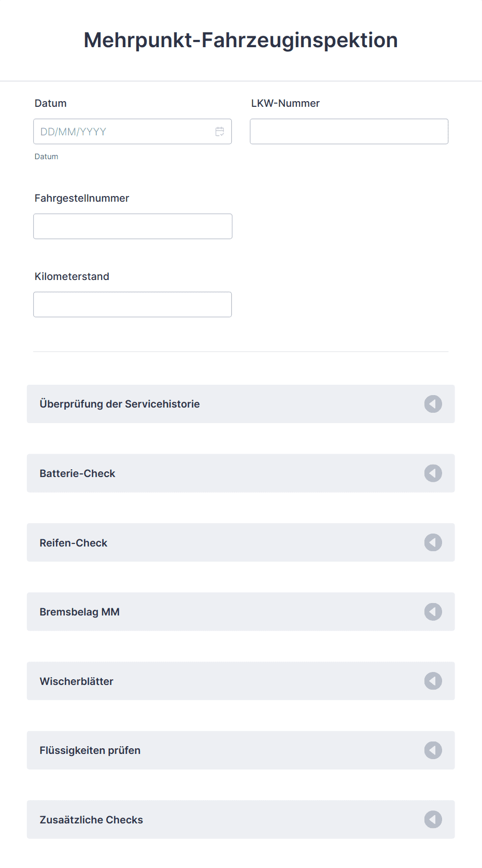482x868 pixels.
Task: Click the arrow icon on Zusaätzliche Checks
Action: pyautogui.click(x=433, y=820)
